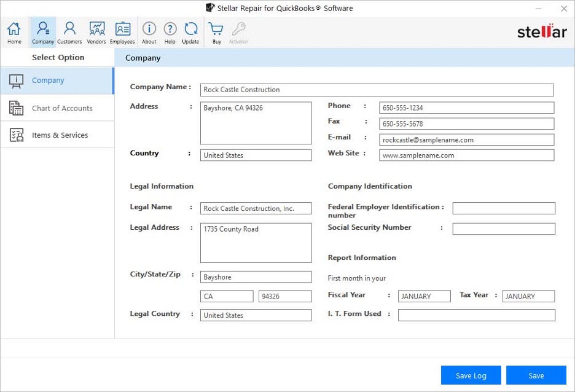The height and width of the screenshot is (392, 575).
Task: Click the I. T. Form Used field
Action: click(477, 315)
